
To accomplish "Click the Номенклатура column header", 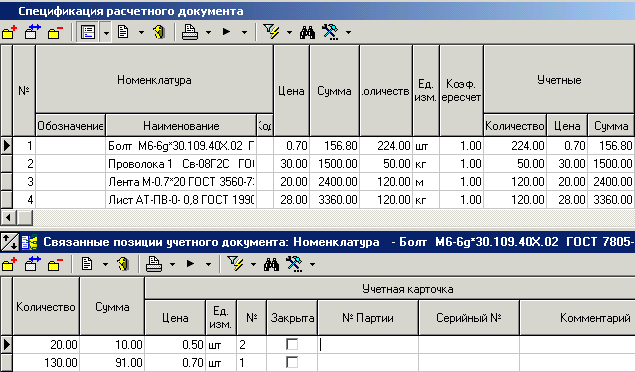I will tap(154, 80).
